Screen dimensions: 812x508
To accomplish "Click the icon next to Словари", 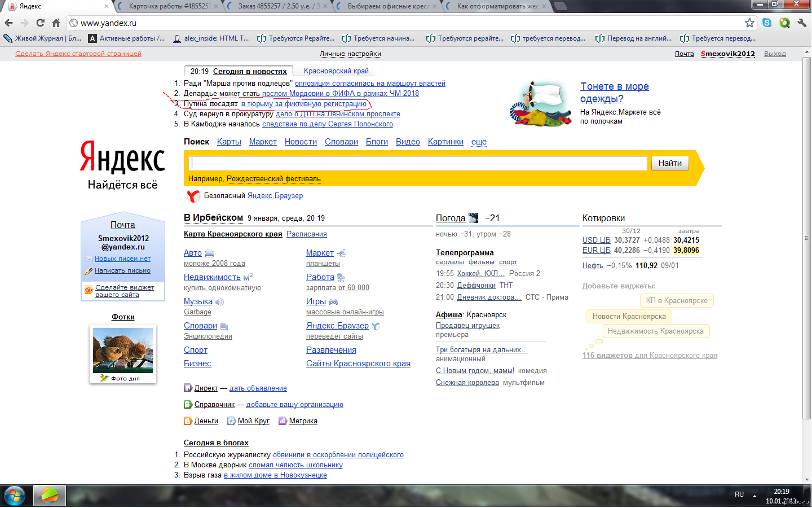I will point(224,326).
